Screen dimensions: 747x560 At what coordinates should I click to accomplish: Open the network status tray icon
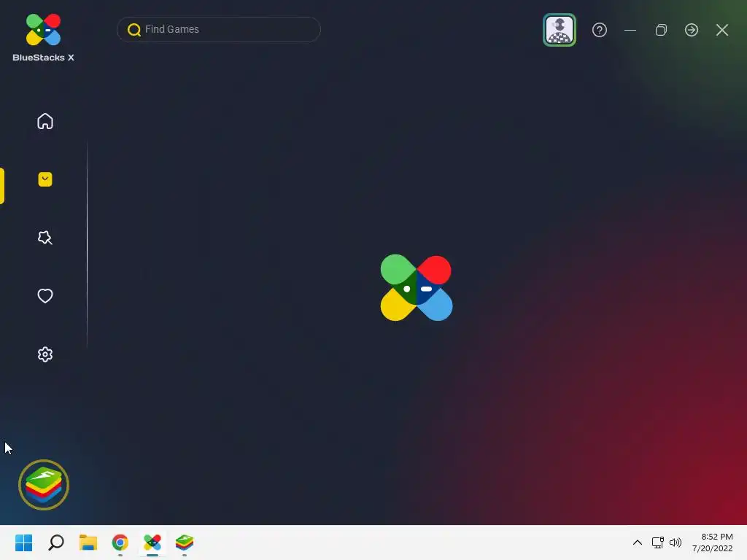[658, 542]
